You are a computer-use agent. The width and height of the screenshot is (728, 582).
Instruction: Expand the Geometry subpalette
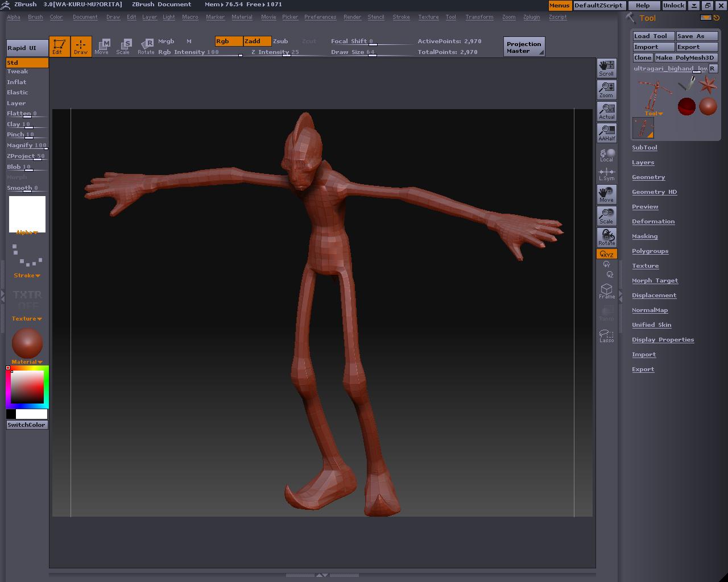[648, 177]
